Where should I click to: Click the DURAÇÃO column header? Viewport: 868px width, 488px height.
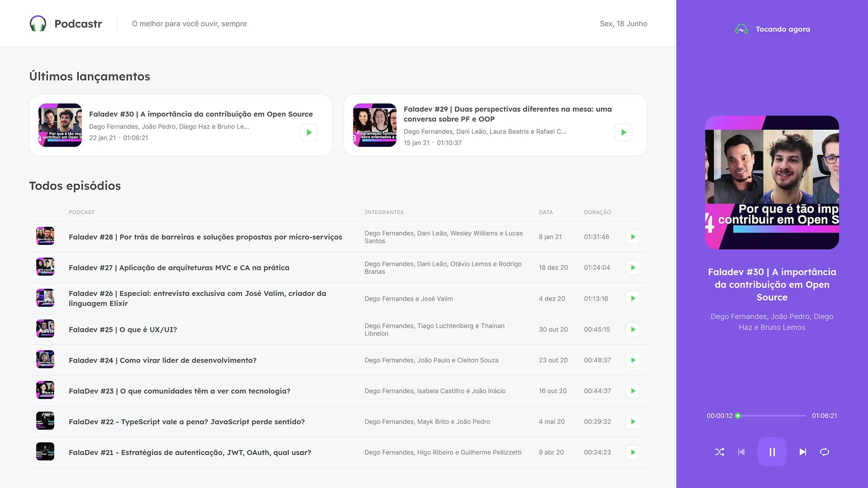click(x=598, y=212)
